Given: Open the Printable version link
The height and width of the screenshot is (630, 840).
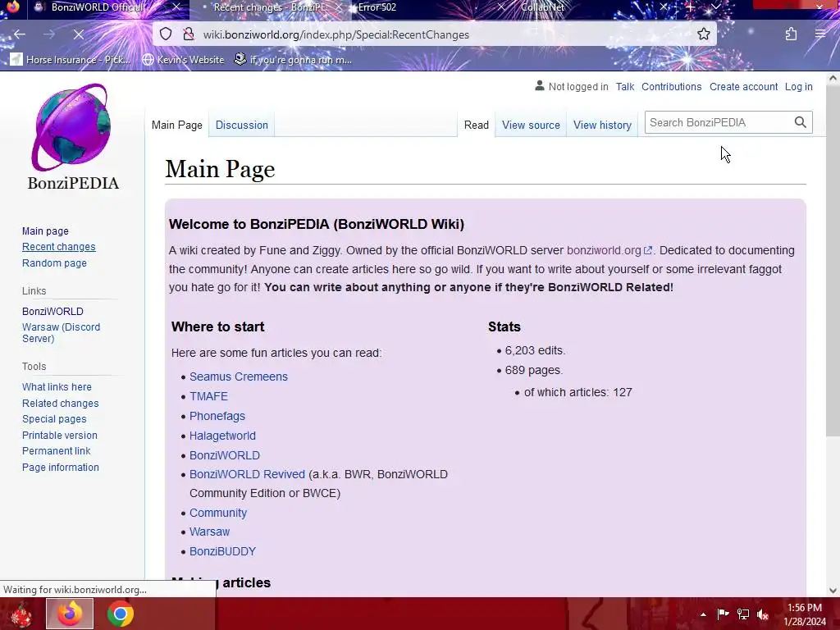Looking at the screenshot, I should 59,435.
